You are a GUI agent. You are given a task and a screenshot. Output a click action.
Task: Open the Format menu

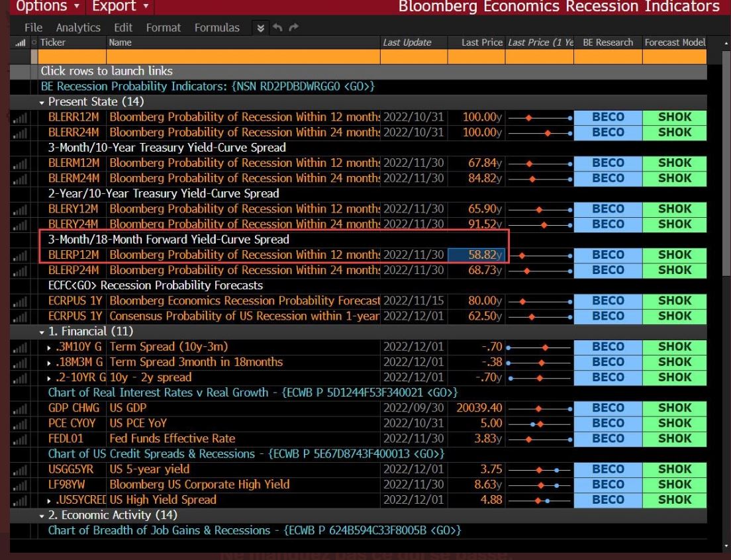pos(163,28)
